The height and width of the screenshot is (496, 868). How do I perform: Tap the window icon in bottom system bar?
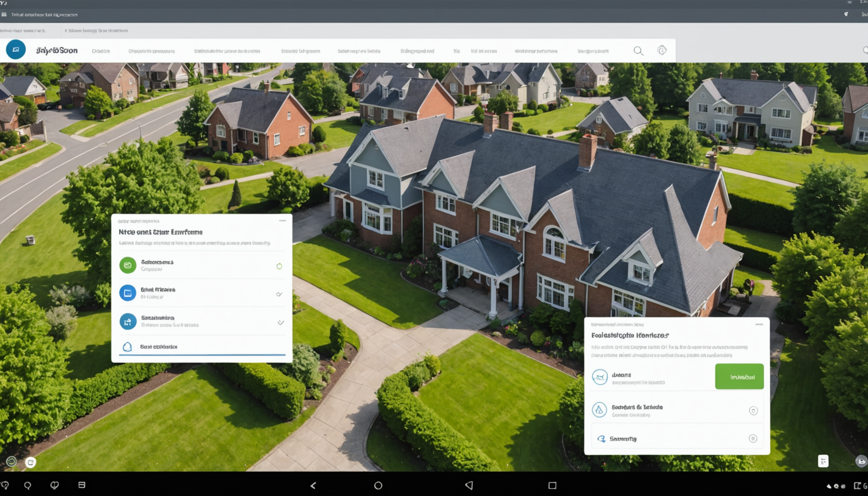pyautogui.click(x=82, y=485)
